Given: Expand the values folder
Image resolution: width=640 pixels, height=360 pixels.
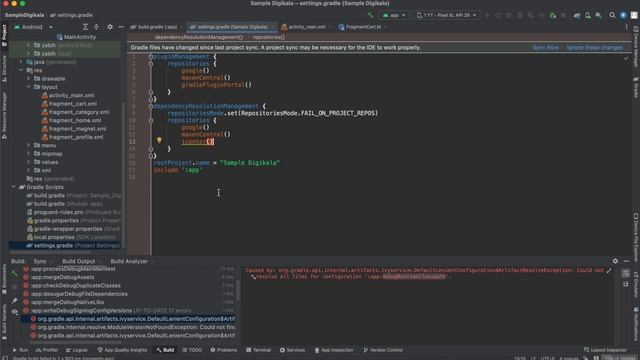Looking at the screenshot, I should 29,162.
